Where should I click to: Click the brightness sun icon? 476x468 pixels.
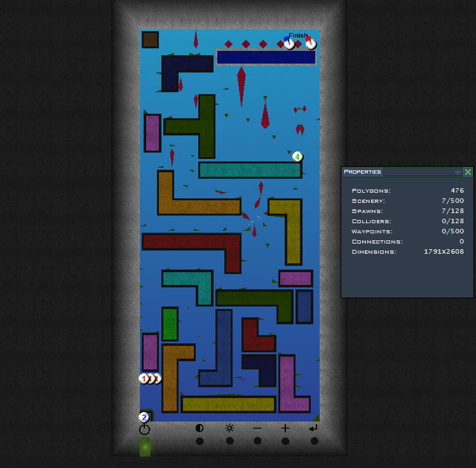229,429
